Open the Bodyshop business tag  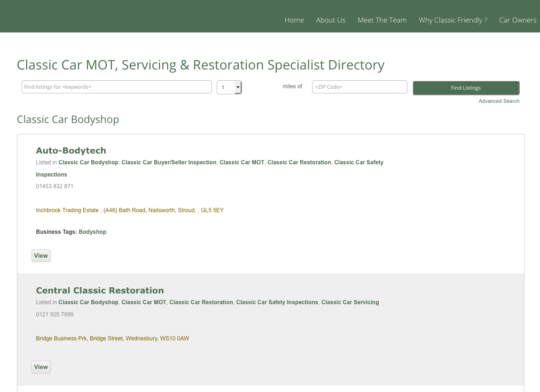point(92,232)
